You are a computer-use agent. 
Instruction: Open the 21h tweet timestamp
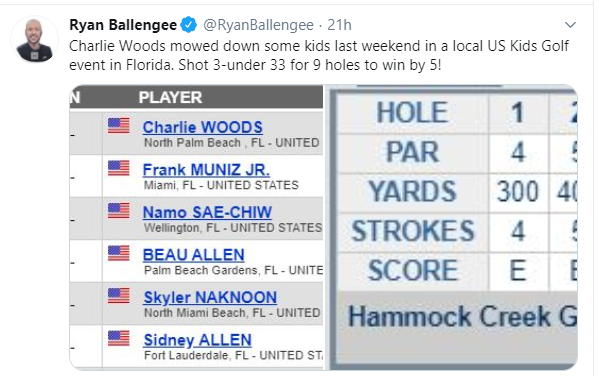point(339,25)
